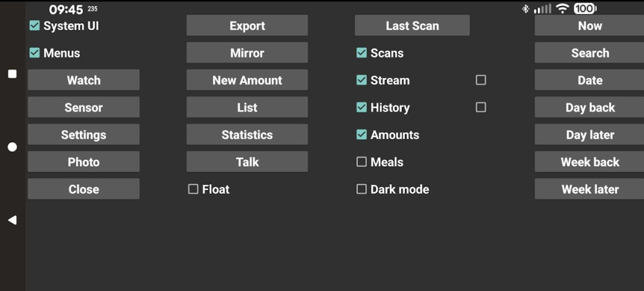This screenshot has width=644, height=291.
Task: Tick the unlabeled checkbox beside History
Action: point(480,108)
